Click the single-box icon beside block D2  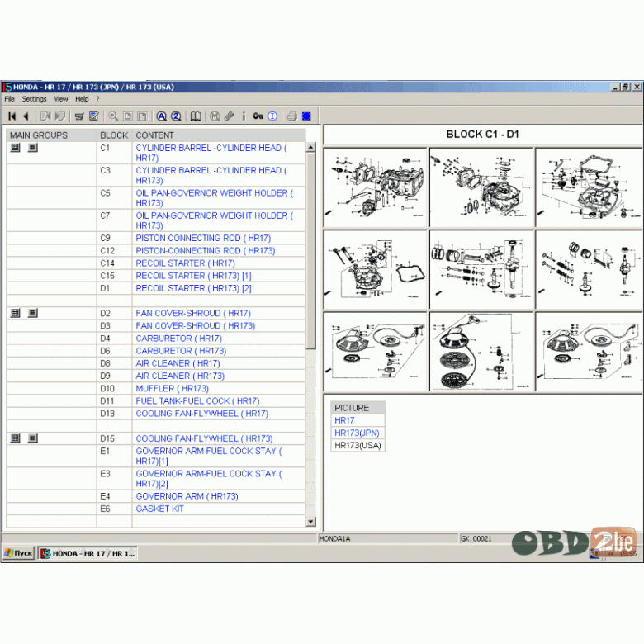pyautogui.click(x=33, y=313)
